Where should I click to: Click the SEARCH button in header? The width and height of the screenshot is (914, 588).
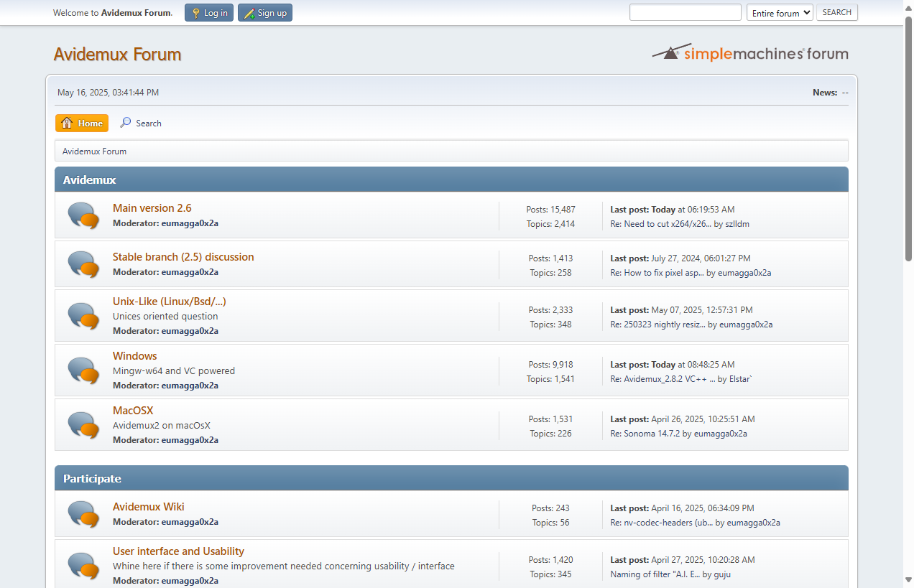pos(836,13)
